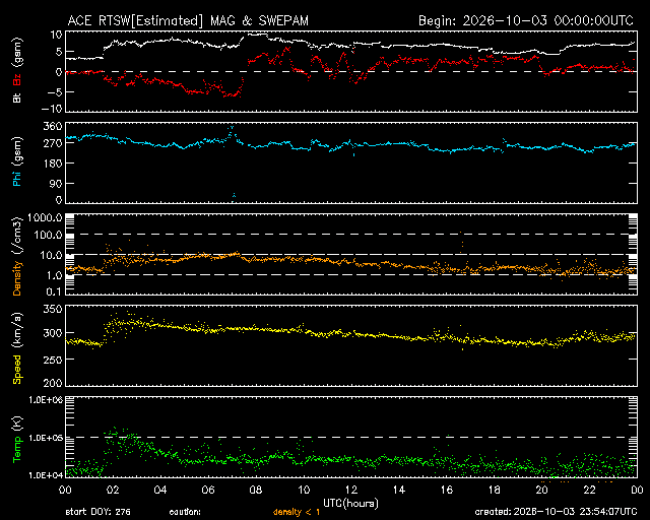Viewport: 650px width, 520px height.
Task: Click the '350' tick on the Speed axis
Action: [53, 309]
